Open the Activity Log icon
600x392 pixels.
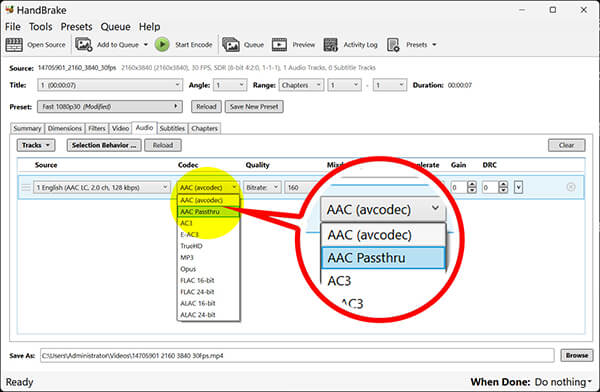(x=331, y=45)
